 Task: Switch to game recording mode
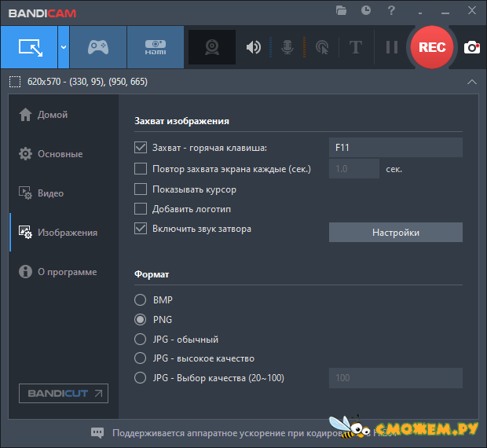(x=98, y=47)
